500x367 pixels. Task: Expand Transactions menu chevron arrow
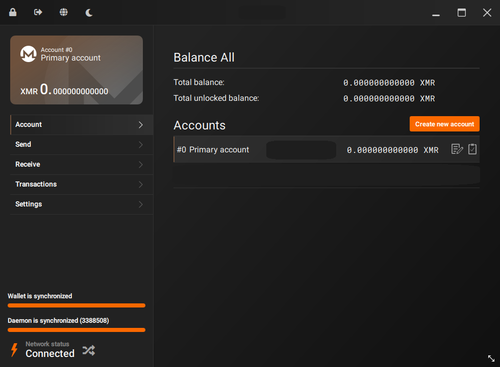coord(141,184)
